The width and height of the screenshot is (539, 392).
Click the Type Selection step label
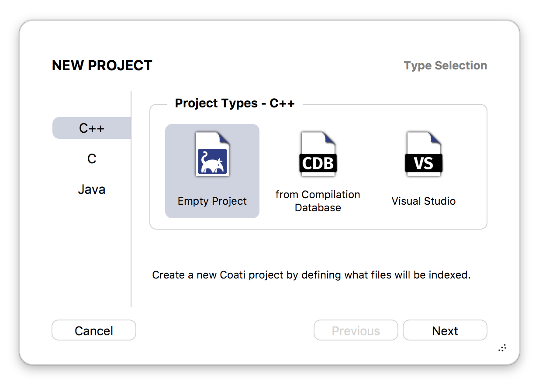click(446, 65)
